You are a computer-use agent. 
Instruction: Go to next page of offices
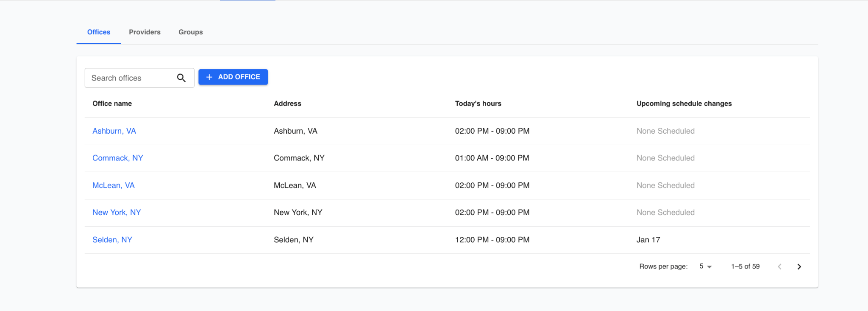(x=799, y=266)
